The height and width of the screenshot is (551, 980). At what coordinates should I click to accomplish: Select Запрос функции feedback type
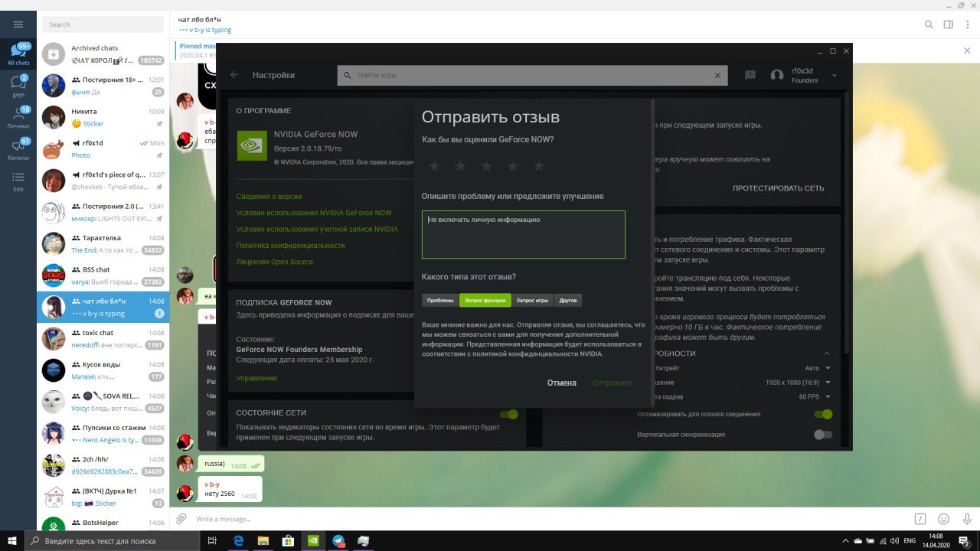(x=485, y=300)
